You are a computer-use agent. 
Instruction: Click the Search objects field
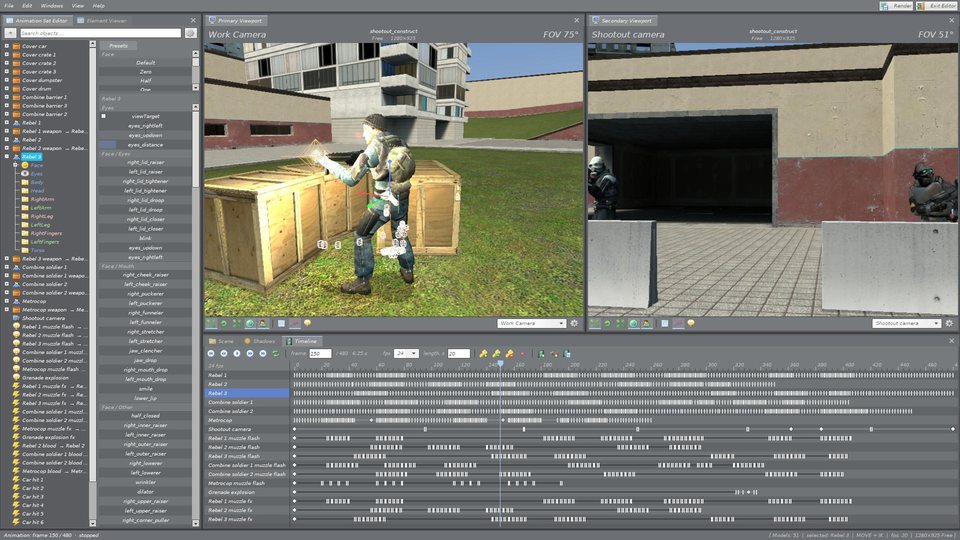(100, 33)
